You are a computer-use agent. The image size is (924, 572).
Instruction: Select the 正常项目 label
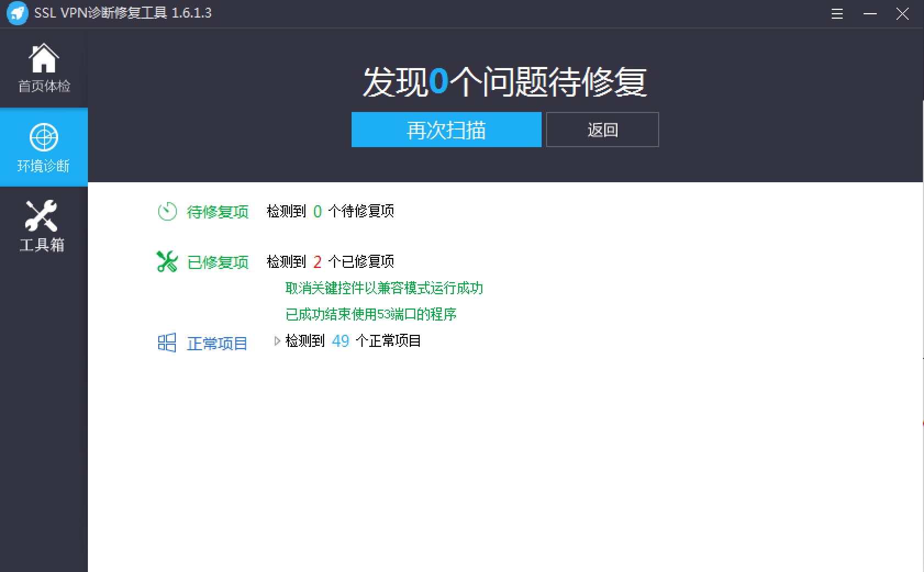point(217,344)
